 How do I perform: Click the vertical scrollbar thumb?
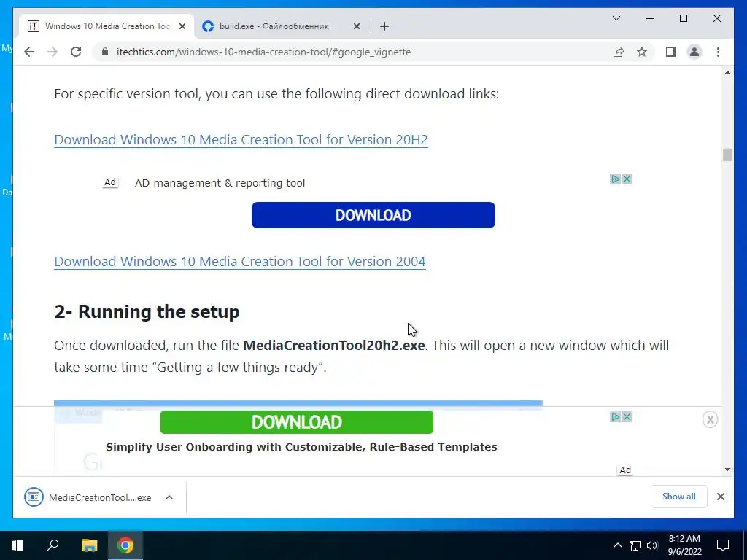pos(727,155)
